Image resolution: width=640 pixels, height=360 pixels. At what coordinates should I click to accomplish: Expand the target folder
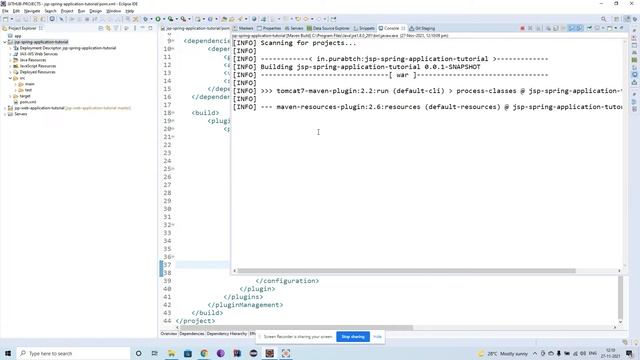coord(10,96)
